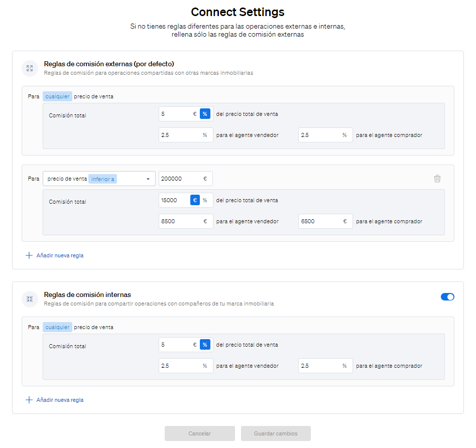Click Cancelar button

(200, 433)
